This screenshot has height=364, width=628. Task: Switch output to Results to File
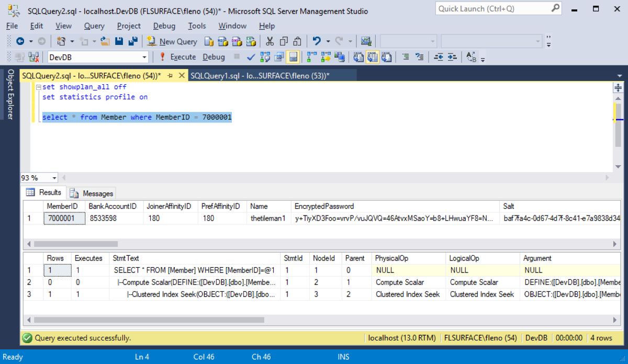click(386, 57)
